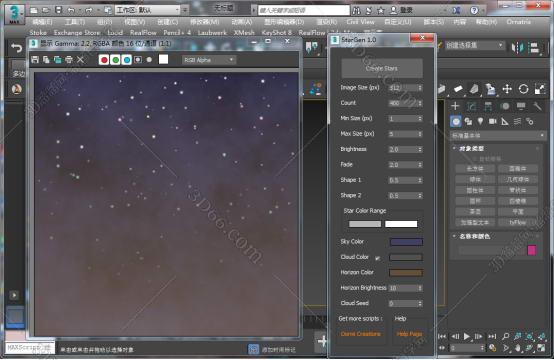Toggle the green channel display
The image size is (554, 360).
pyautogui.click(x=115, y=60)
